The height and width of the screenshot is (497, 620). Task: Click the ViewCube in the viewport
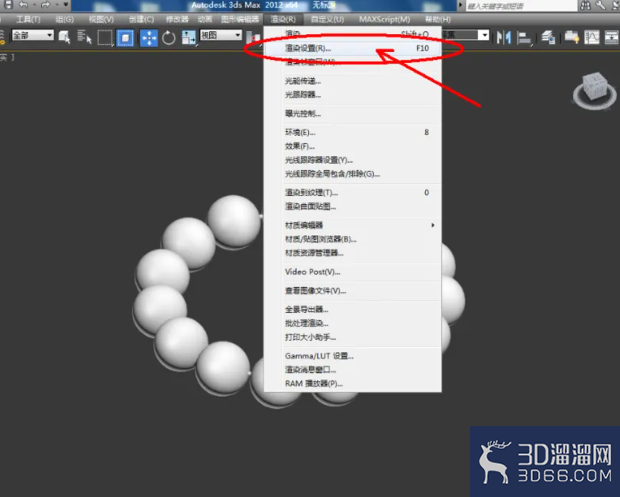594,90
